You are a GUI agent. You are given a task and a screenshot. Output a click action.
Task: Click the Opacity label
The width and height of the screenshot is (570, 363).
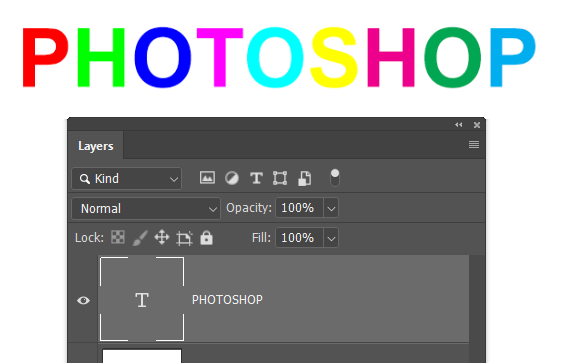point(249,208)
